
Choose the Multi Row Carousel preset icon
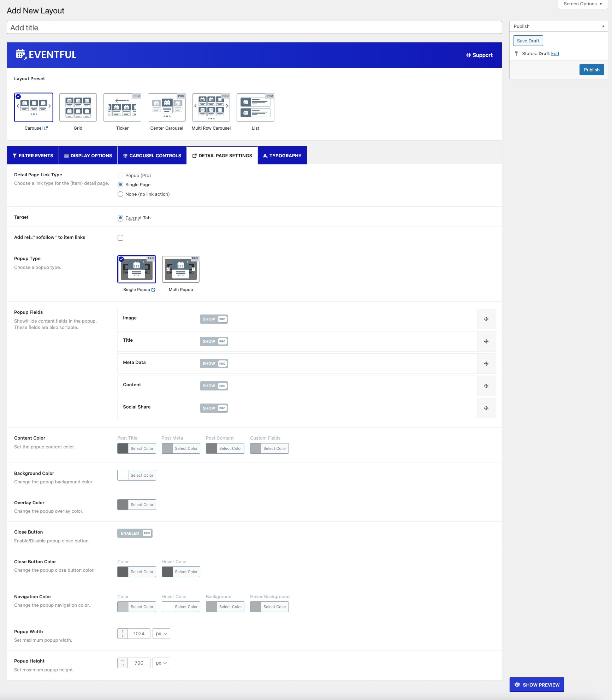211,107
